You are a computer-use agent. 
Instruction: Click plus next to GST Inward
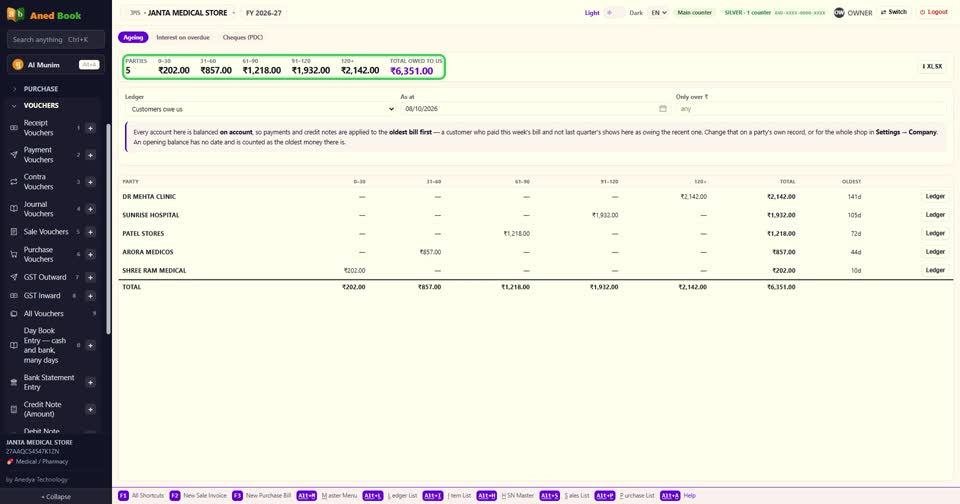[90, 296]
